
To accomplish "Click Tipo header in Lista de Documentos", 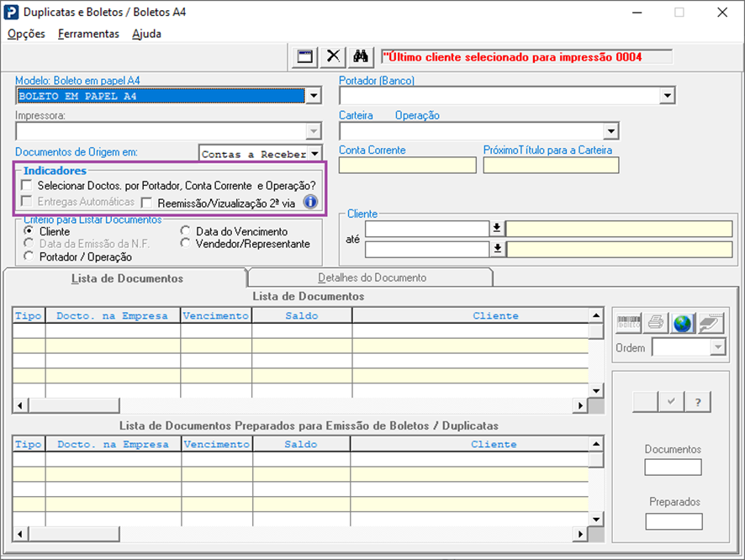I will [x=29, y=316].
